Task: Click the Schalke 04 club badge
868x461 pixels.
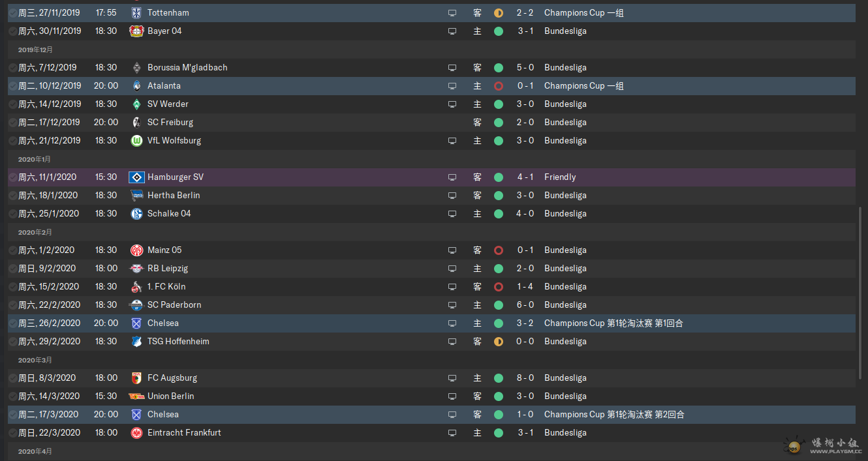Action: coord(136,213)
